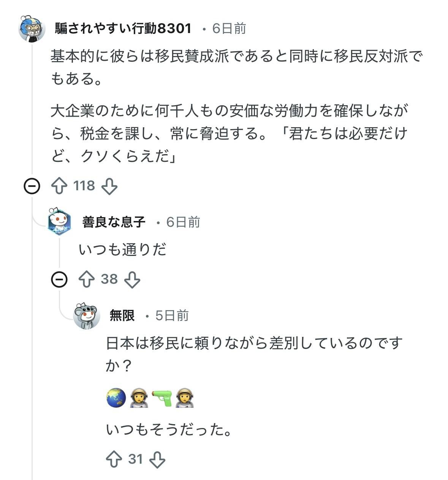This screenshot has height=480, width=448.
Task: Click the 6日前 timestamp on top comment
Action: [x=229, y=28]
